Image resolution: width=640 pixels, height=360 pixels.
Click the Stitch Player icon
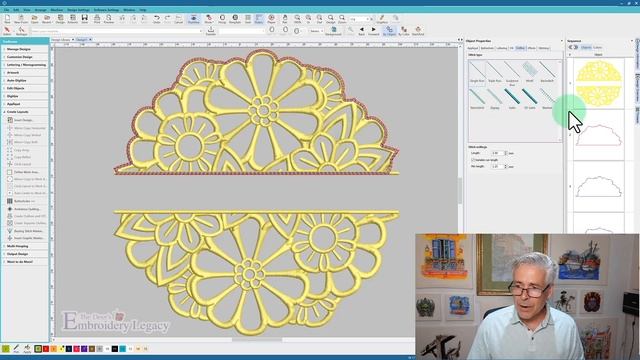(x=271, y=18)
